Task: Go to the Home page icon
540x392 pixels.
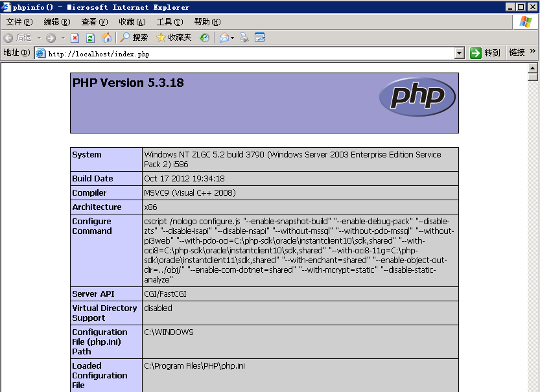Action: [106, 38]
